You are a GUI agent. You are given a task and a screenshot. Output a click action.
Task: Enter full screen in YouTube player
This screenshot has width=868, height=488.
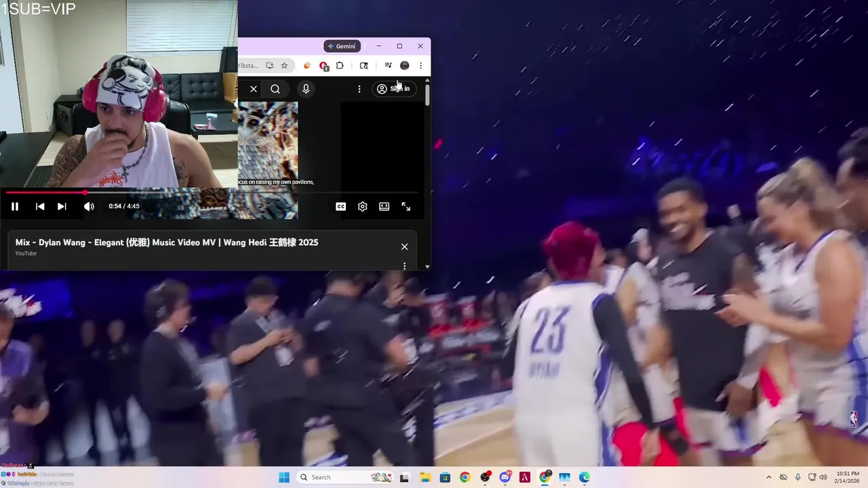click(406, 207)
